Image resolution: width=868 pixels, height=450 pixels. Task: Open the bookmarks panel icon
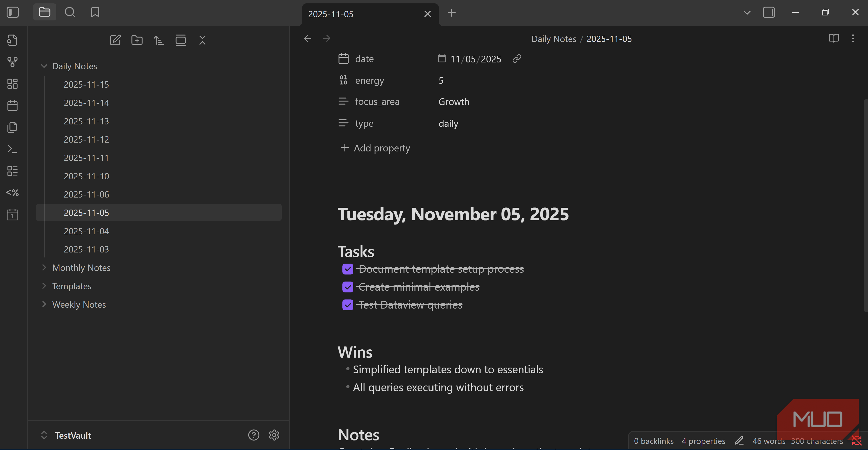(95, 12)
